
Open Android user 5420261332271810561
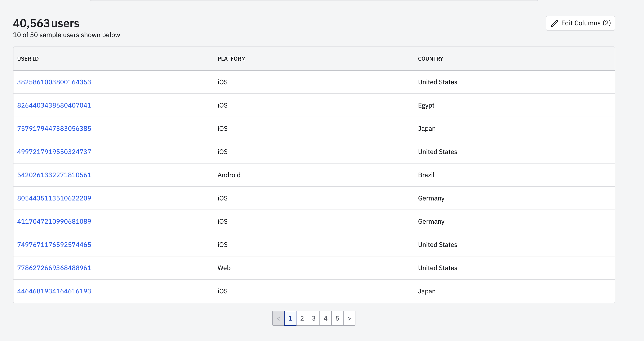pyautogui.click(x=54, y=175)
